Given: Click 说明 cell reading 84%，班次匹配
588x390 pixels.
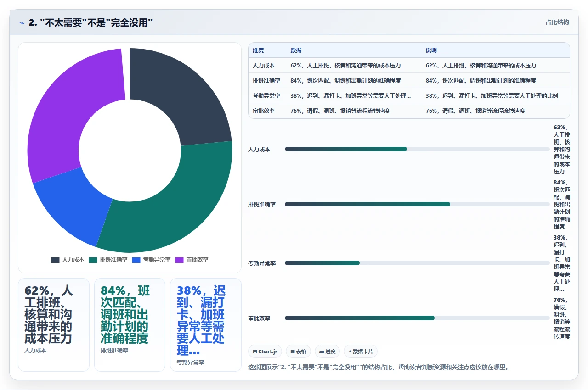Looking at the screenshot, I should (x=481, y=81).
